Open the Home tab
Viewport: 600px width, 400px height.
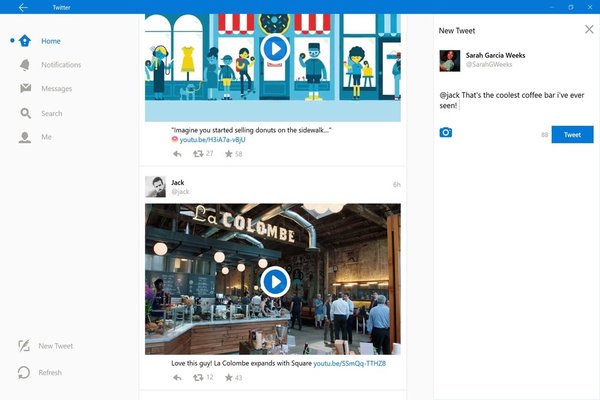50,41
